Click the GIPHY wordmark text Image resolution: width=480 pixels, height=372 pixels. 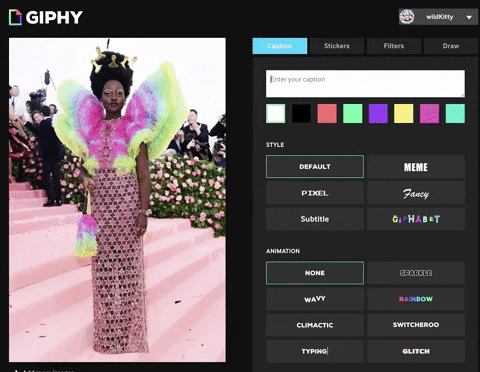pyautogui.click(x=54, y=17)
